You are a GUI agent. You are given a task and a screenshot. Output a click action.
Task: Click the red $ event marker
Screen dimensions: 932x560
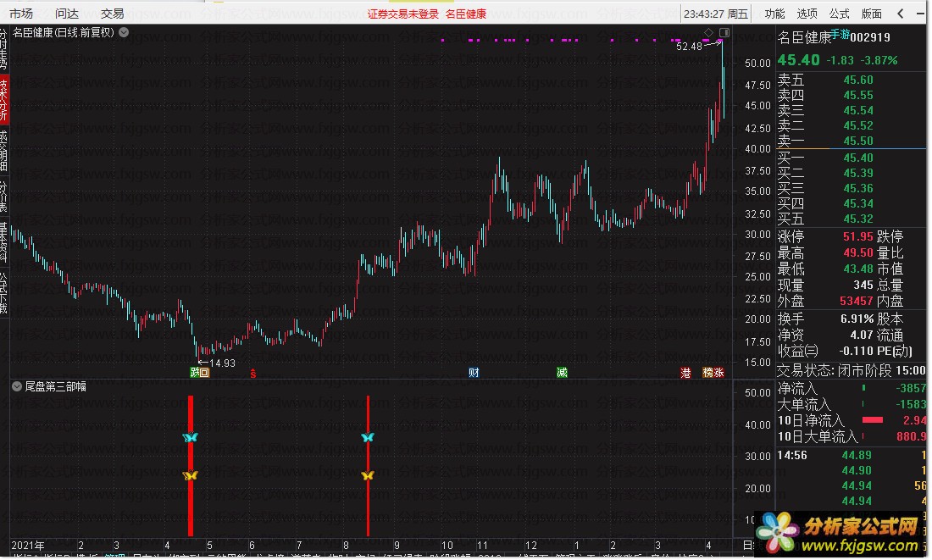253,374
